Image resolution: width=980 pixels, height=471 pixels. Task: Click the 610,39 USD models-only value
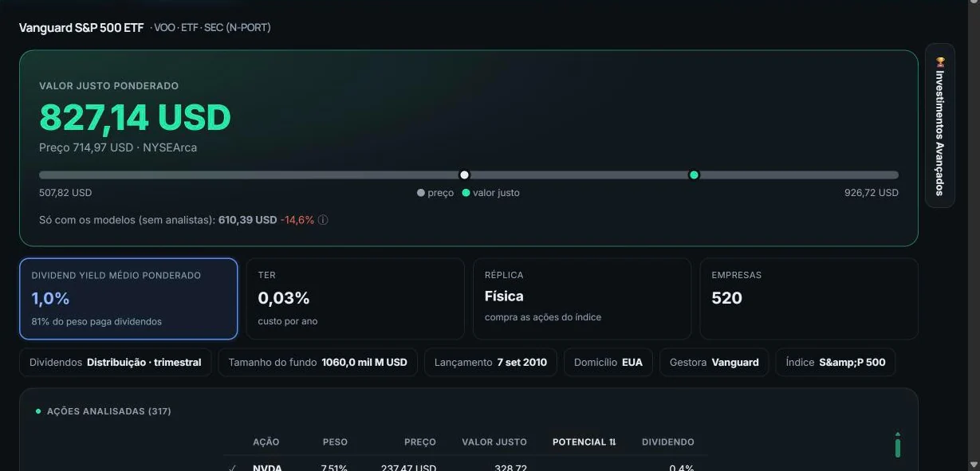(x=247, y=220)
